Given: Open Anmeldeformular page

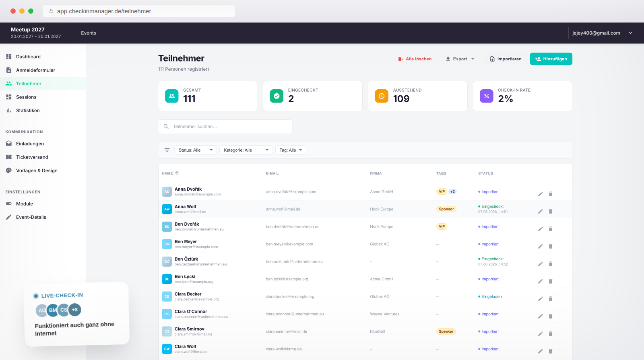Looking at the screenshot, I should (35, 70).
